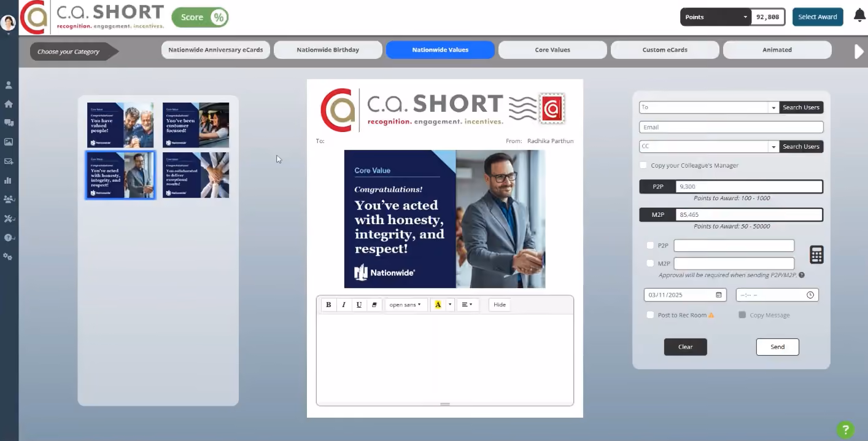Click the next categories arrow
Screen dimensions: 868x441
coord(859,52)
